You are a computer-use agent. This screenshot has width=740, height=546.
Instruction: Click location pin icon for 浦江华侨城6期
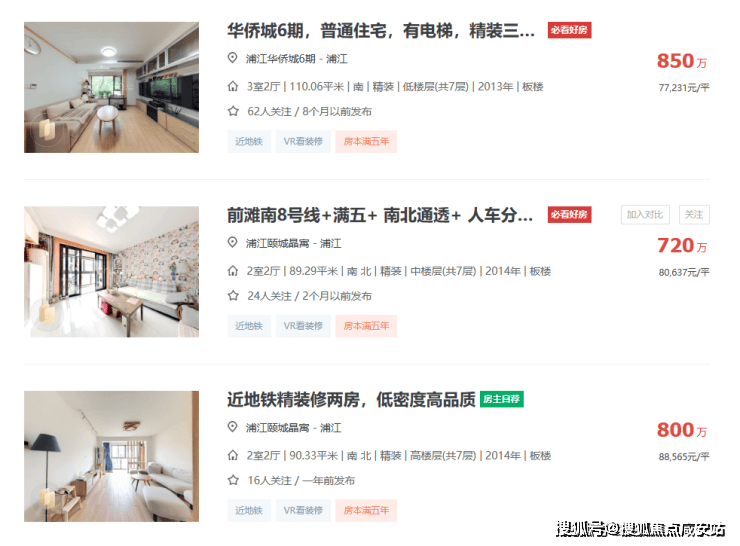[232, 58]
